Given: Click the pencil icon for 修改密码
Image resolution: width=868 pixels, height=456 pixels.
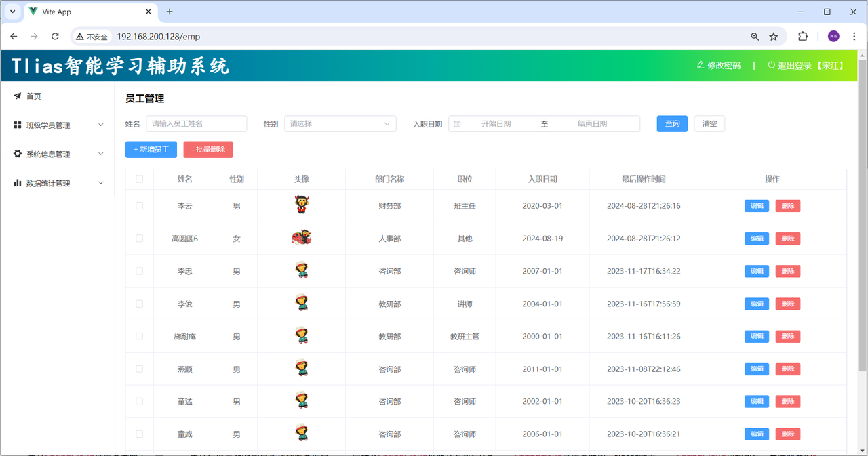Looking at the screenshot, I should point(701,65).
